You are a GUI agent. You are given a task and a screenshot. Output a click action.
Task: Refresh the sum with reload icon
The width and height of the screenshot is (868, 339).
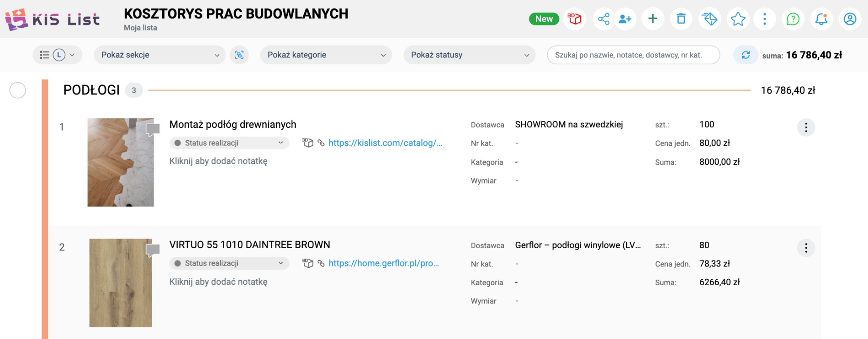point(746,55)
